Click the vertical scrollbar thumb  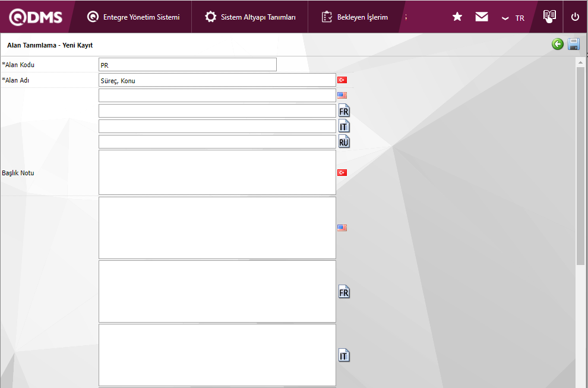click(x=580, y=166)
